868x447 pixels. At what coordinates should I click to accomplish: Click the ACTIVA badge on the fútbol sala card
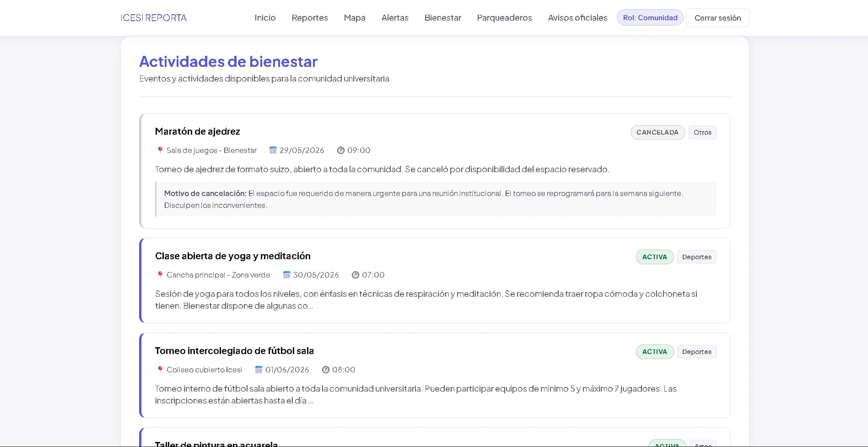[655, 352]
